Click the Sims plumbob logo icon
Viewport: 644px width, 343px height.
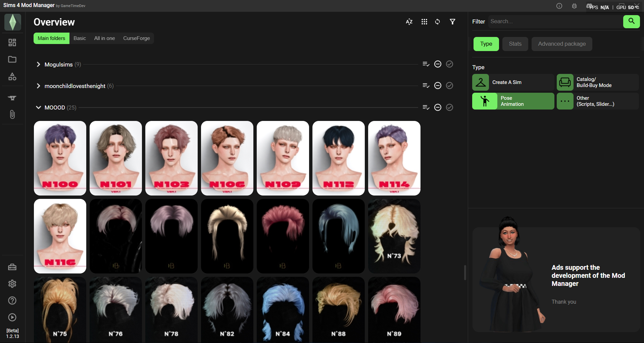point(13,22)
